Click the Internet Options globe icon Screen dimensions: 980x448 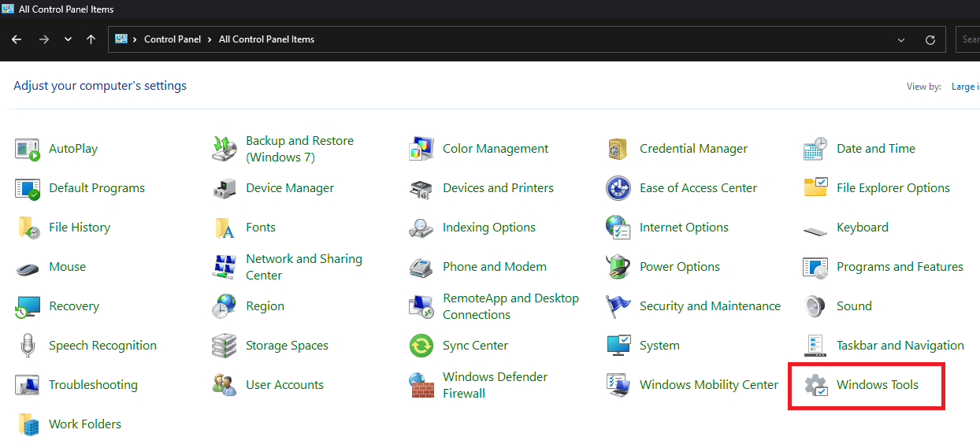[618, 228]
